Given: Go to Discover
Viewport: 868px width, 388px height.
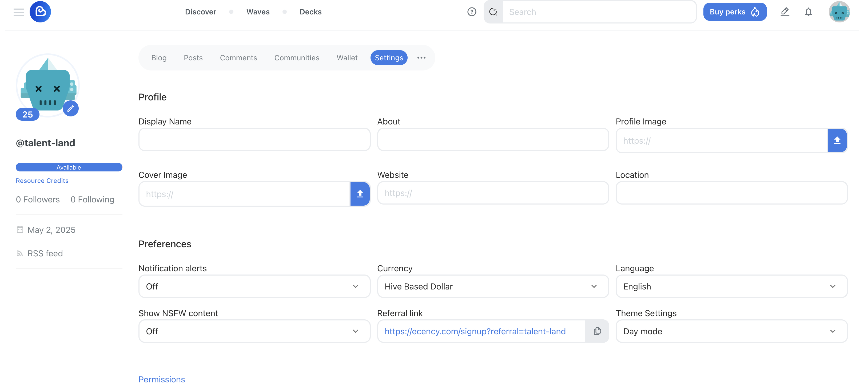Looking at the screenshot, I should point(201,12).
